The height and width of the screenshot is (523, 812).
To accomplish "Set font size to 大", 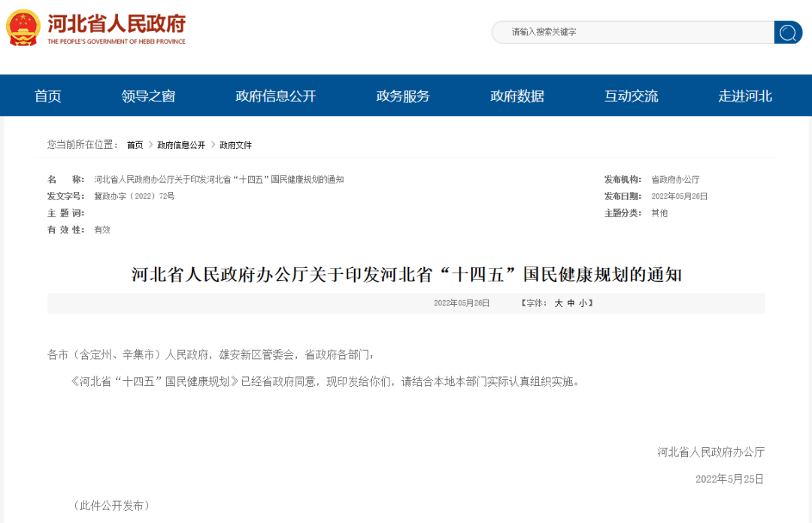I will point(558,303).
